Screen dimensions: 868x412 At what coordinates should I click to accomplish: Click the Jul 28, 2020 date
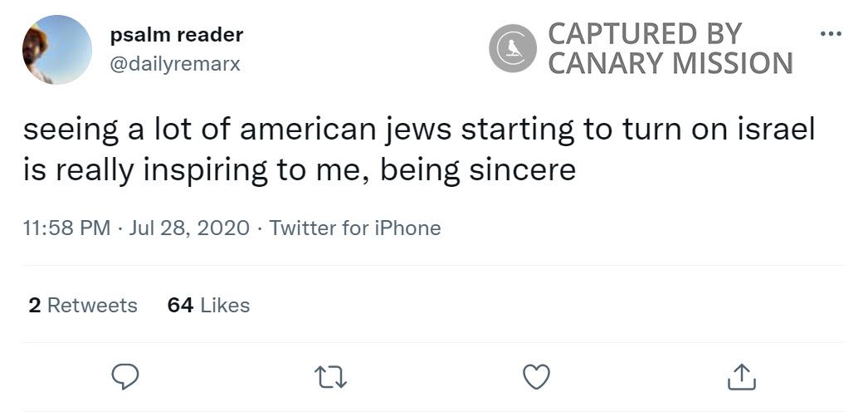coord(189,228)
